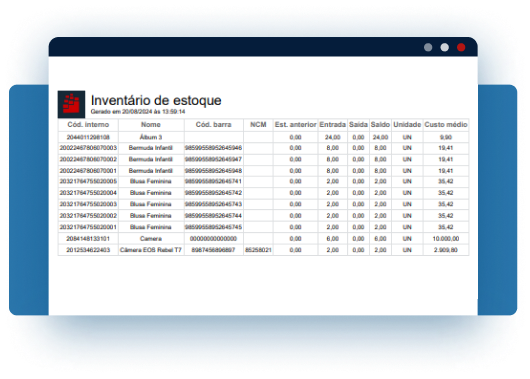Click internal code 2084148133101

coord(88,239)
